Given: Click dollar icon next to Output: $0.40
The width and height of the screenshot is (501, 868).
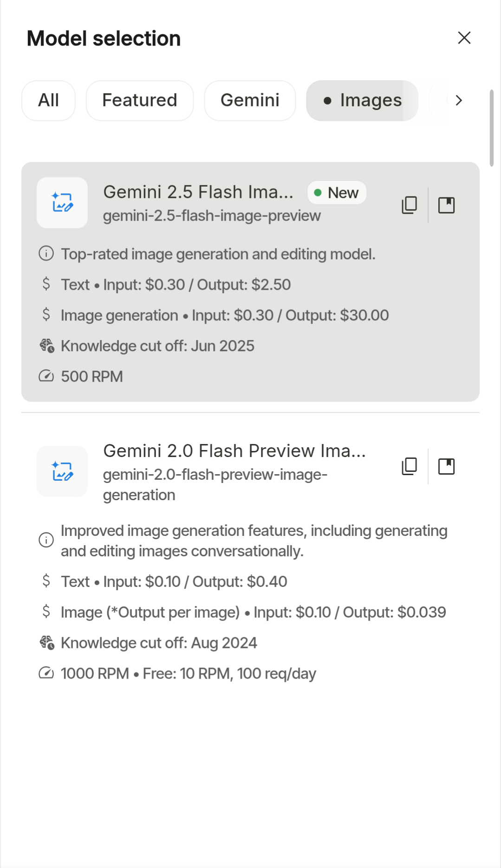Looking at the screenshot, I should point(46,581).
